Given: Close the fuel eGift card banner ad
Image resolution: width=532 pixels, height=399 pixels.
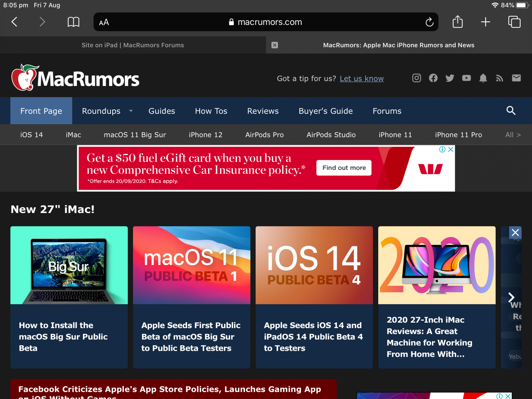Looking at the screenshot, I should point(451,149).
